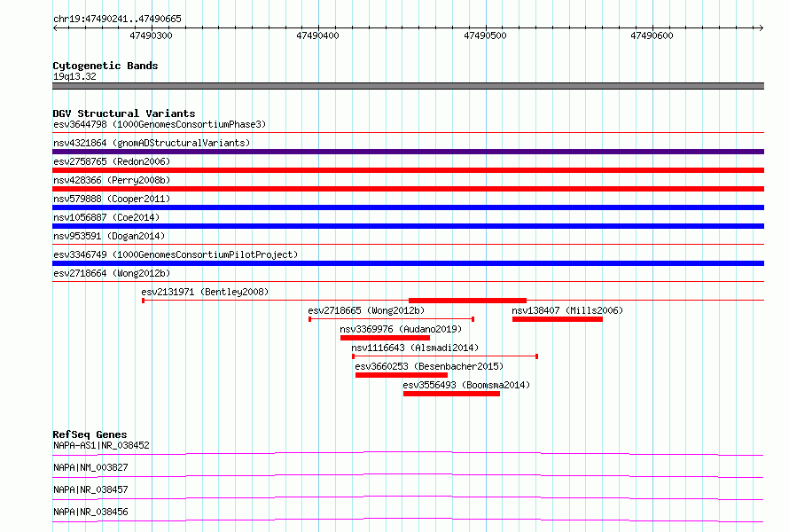Click the 47490500 ruler position label

point(485,35)
